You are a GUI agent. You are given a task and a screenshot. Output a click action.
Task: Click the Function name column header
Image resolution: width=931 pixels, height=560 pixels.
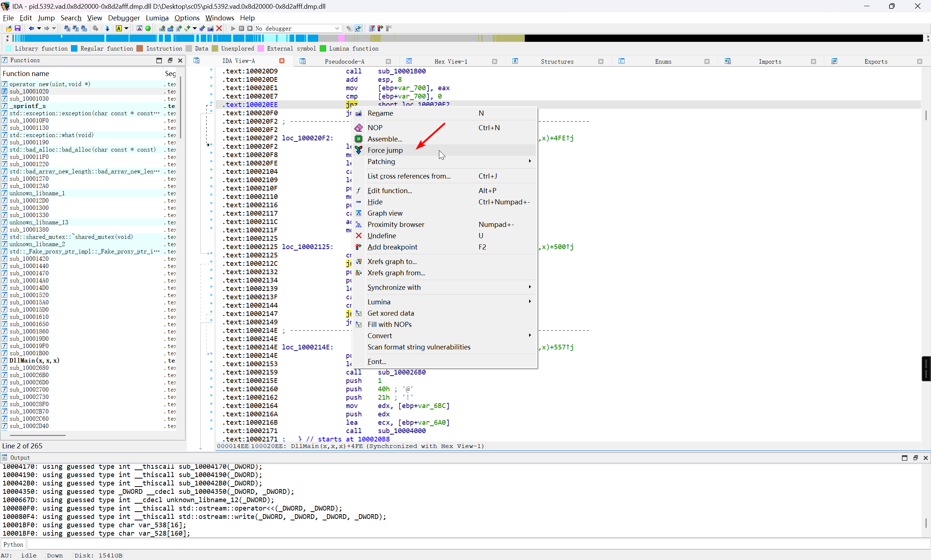[81, 73]
